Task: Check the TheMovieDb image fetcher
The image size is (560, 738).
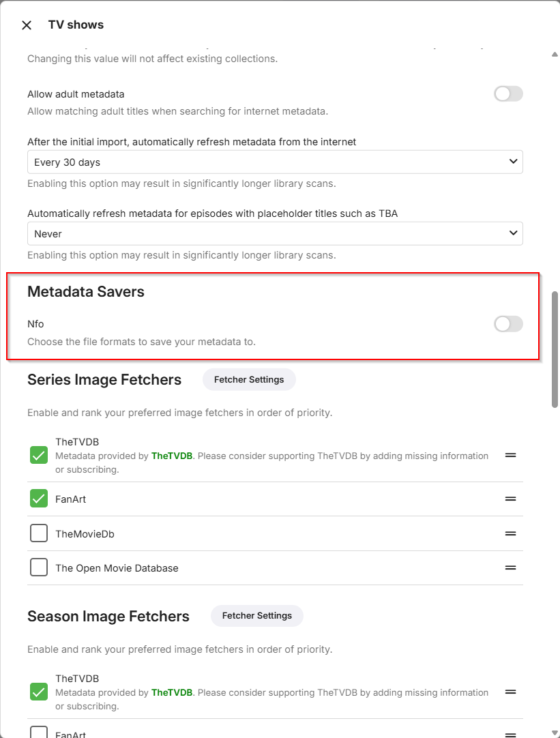Action: (x=39, y=533)
